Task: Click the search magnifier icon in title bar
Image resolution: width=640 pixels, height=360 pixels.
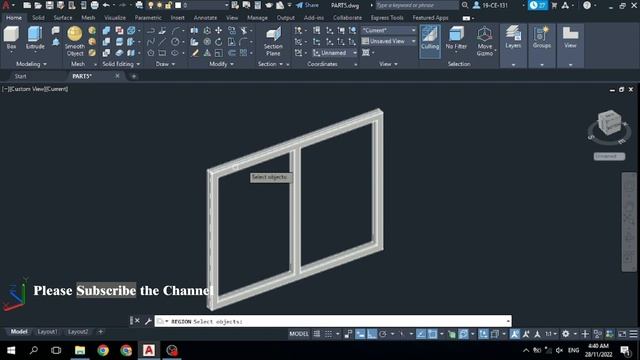Action: (465, 5)
